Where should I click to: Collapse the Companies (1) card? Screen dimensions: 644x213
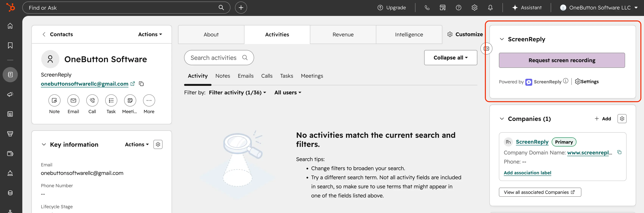point(502,119)
